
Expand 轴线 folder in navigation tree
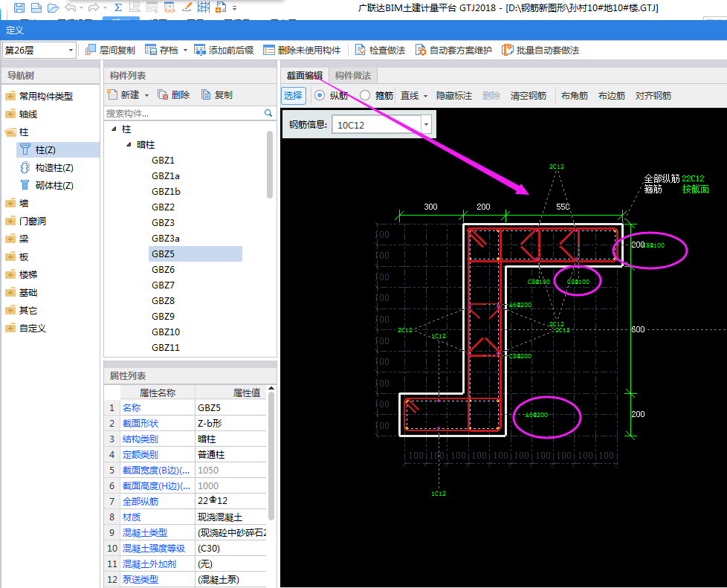(10, 114)
